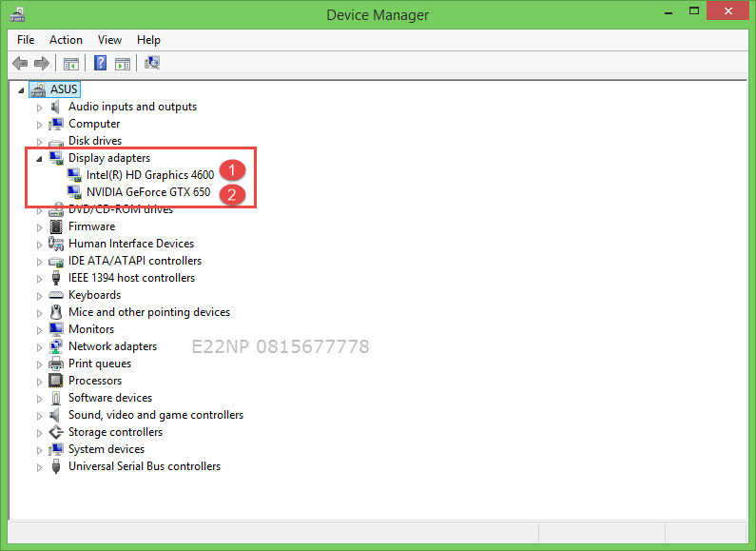756x551 pixels.
Task: Expand the Sound, video and game controllers arrow
Action: click(x=40, y=416)
